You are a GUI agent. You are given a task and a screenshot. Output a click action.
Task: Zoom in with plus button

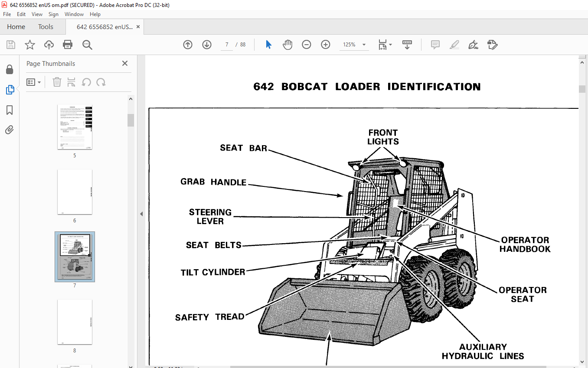coord(326,45)
